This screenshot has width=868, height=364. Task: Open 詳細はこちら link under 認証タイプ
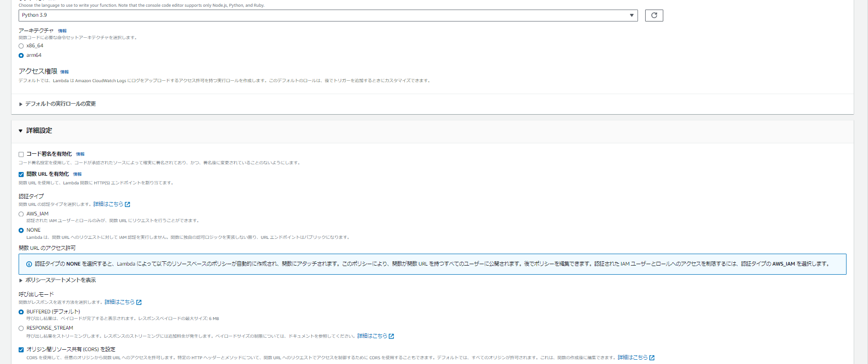[108, 204]
